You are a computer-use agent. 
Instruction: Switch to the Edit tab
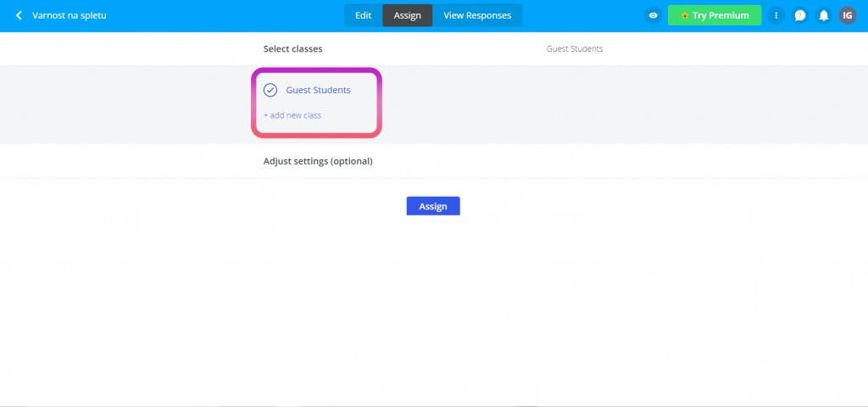click(x=363, y=15)
